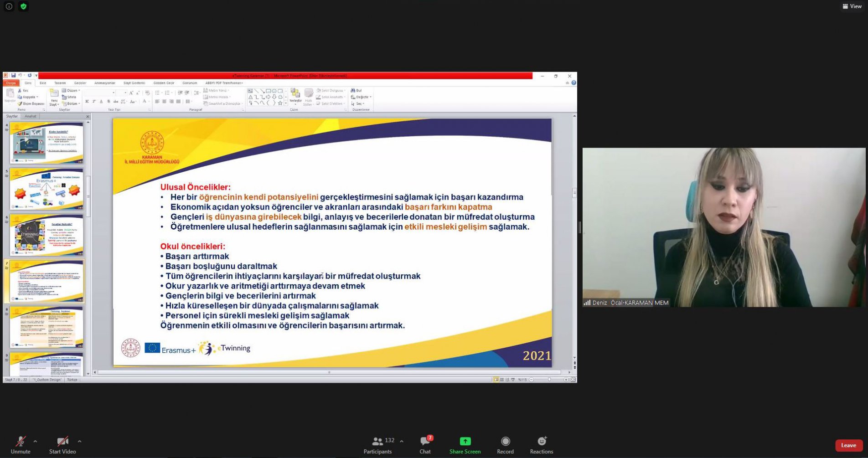The height and width of the screenshot is (458, 868).
Task: Unmute the microphone in Zoom
Action: pyautogui.click(x=20, y=441)
